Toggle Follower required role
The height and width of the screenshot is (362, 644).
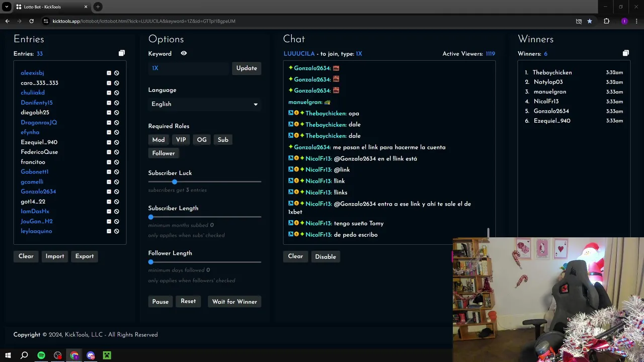[x=164, y=153]
